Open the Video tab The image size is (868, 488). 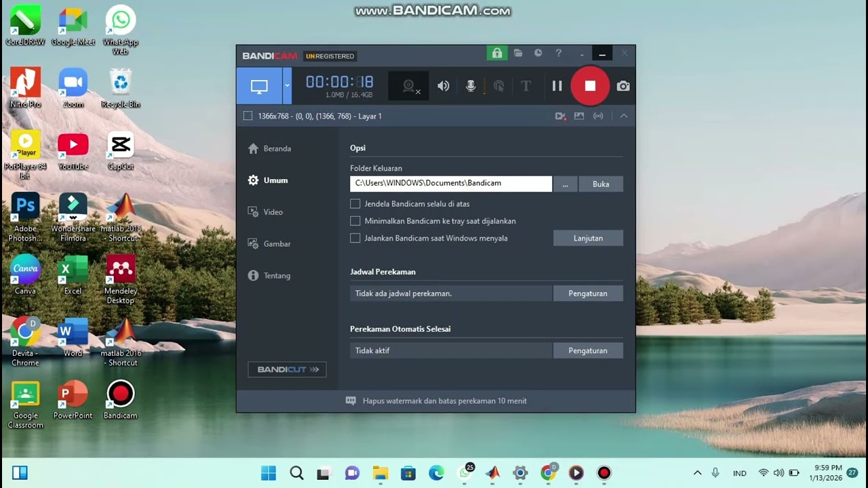(265, 212)
